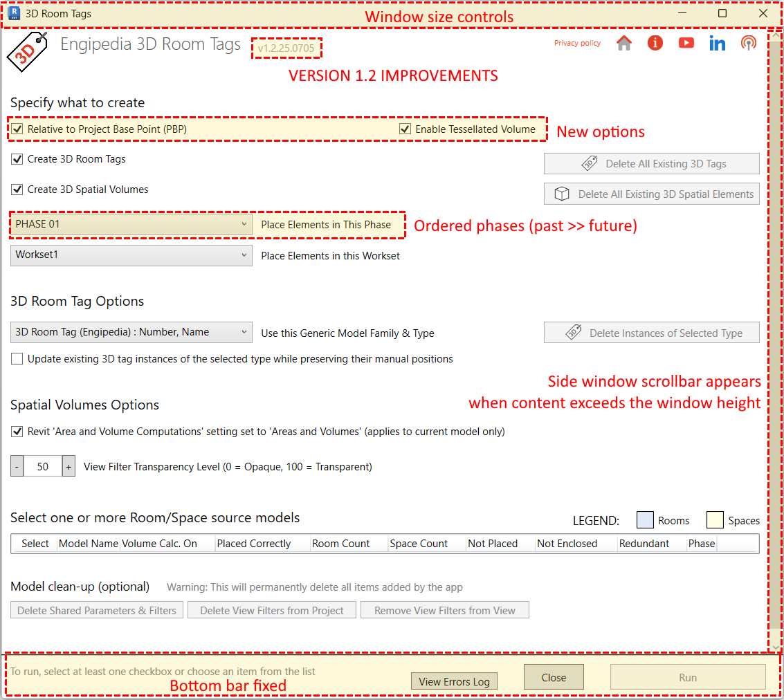The width and height of the screenshot is (784, 700).
Task: Enable Relative to Project Base Point
Action: [x=17, y=129]
